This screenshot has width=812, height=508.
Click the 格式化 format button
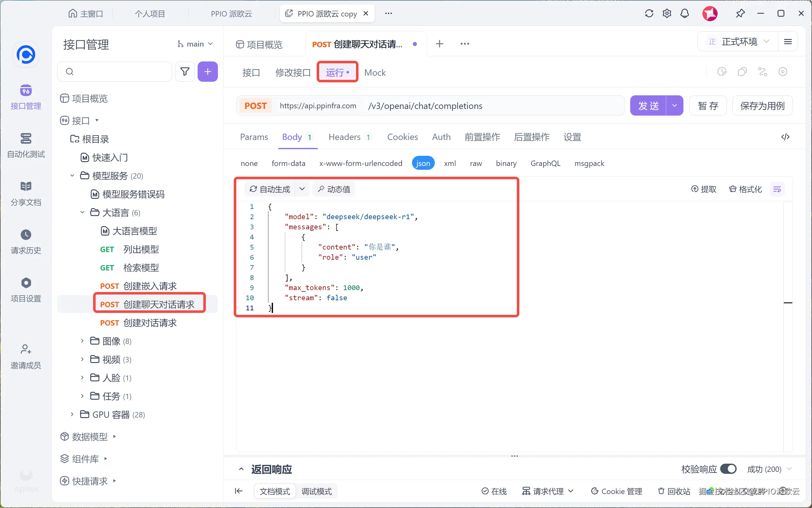[745, 189]
